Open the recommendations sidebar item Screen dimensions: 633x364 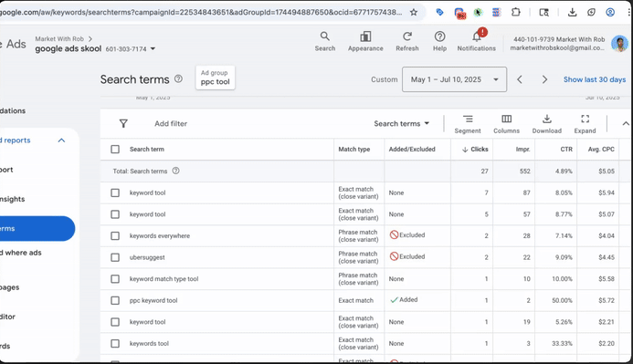[x=13, y=111]
